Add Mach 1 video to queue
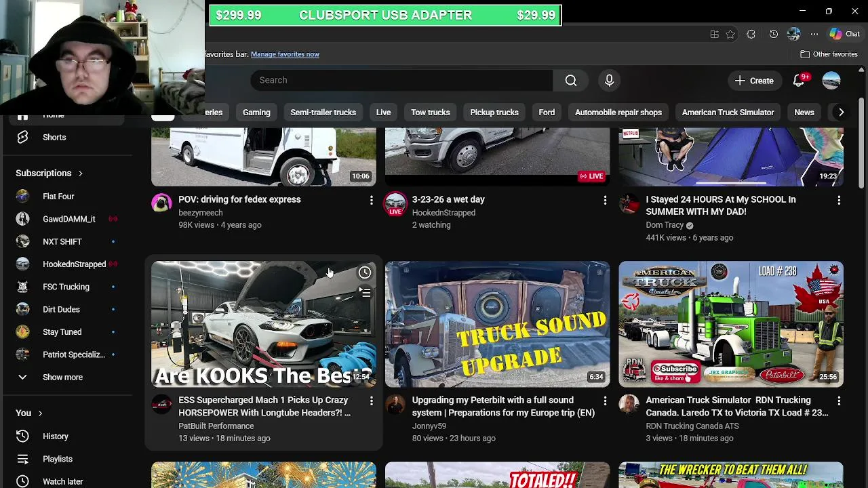Image resolution: width=868 pixels, height=488 pixels. 365,293
